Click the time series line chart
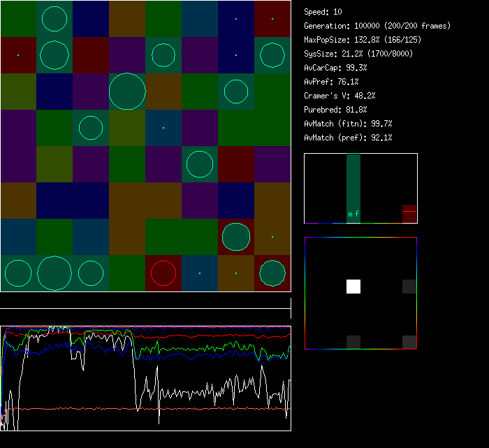Screen dimensions: 489x448 click(x=145, y=378)
